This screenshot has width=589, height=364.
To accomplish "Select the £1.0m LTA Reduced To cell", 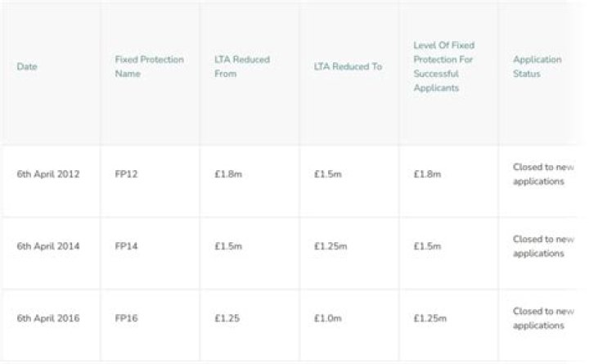I will (x=328, y=318).
